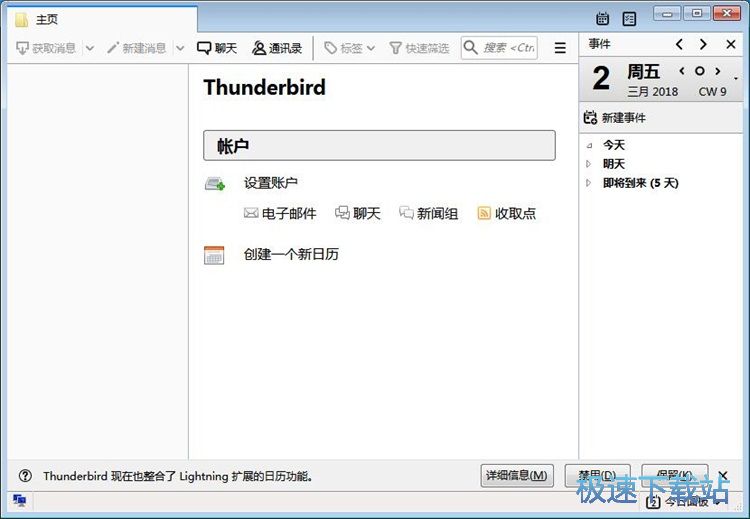Open the dropdown arrow next to 新建消息
Screen dimensions: 750x519
click(180, 48)
